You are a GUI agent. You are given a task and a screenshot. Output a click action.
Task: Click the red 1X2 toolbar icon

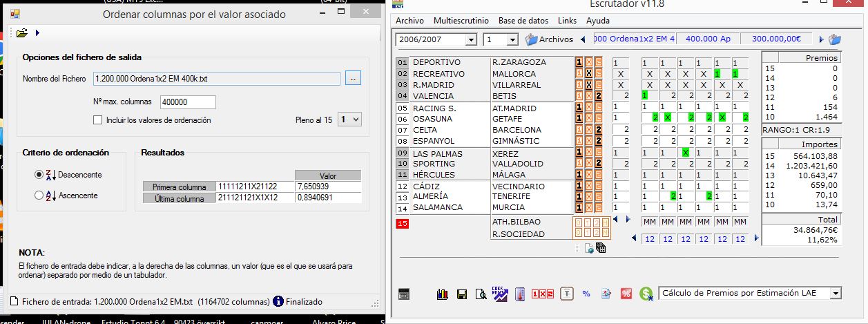[x=543, y=294]
